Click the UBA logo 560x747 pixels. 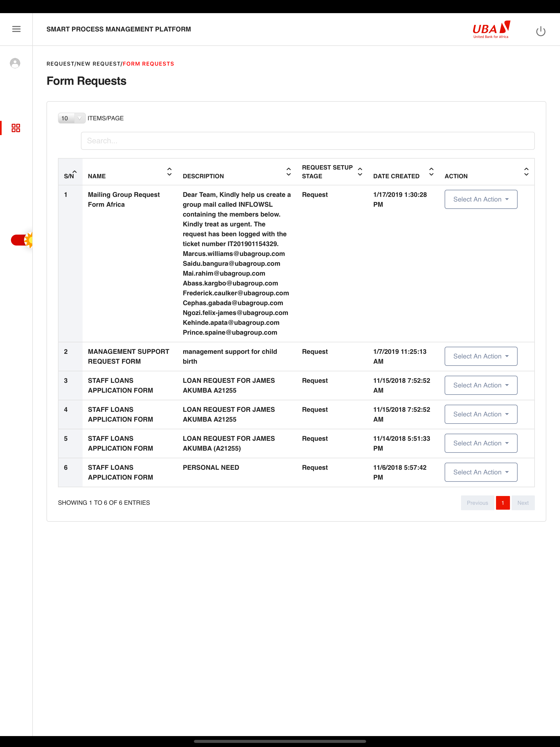click(491, 30)
